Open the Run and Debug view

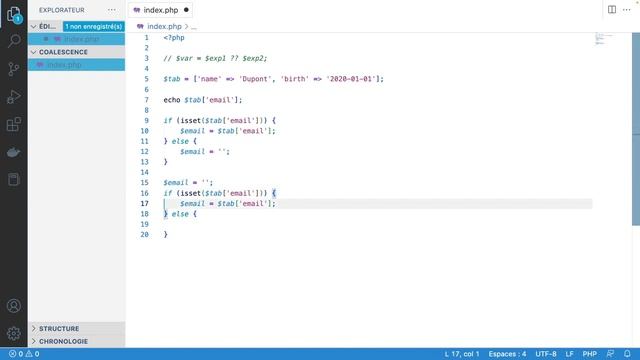pyautogui.click(x=14, y=97)
